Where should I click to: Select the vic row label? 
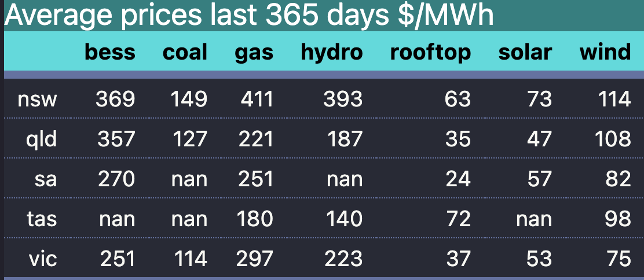(x=43, y=259)
